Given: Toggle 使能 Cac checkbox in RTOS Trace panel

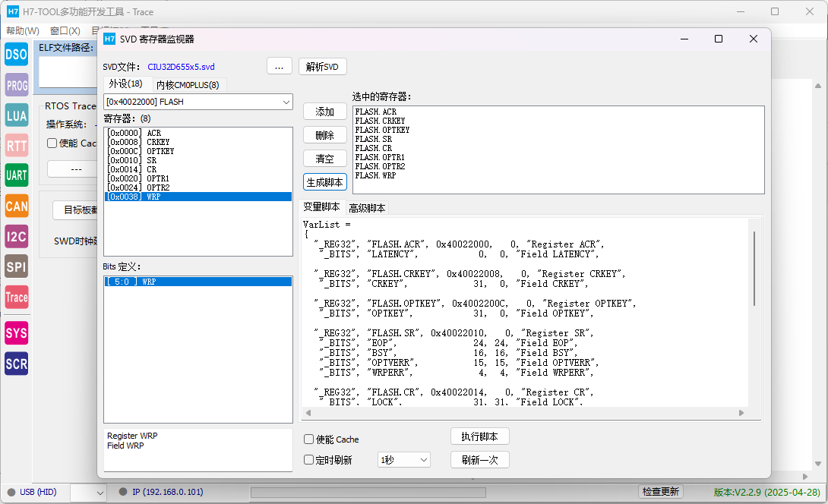Looking at the screenshot, I should click(x=52, y=143).
